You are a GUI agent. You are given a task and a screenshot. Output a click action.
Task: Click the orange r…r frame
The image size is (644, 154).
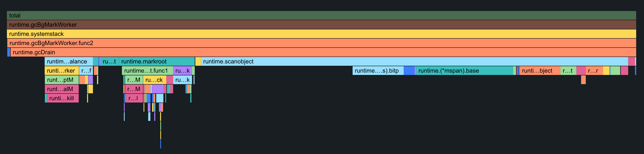coord(594,71)
